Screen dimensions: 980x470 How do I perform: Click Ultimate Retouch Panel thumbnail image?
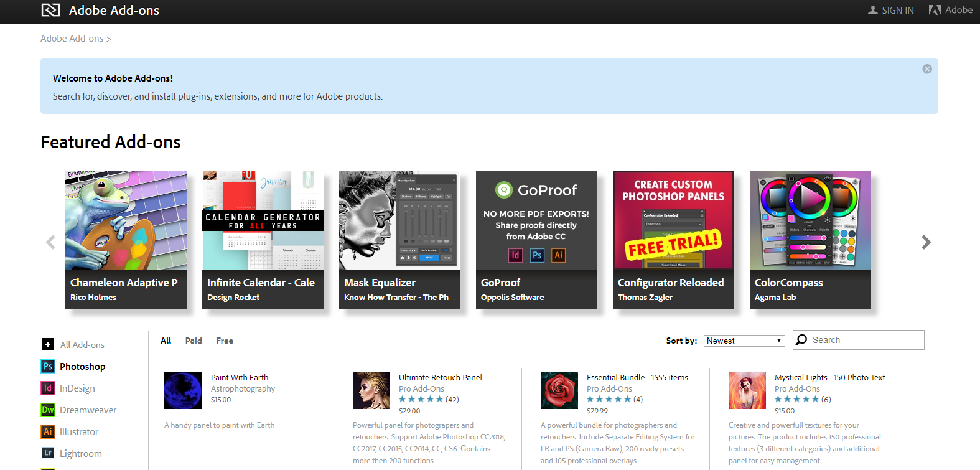point(371,390)
